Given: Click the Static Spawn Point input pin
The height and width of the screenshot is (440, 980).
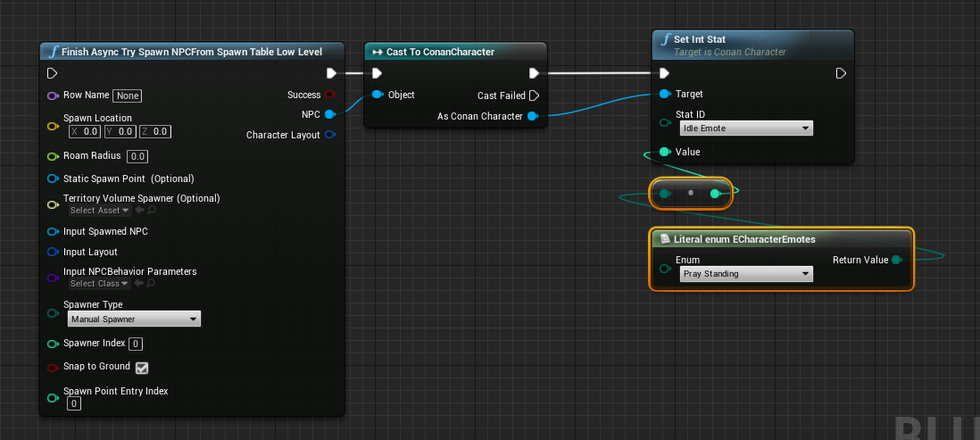Looking at the screenshot, I should point(53,178).
